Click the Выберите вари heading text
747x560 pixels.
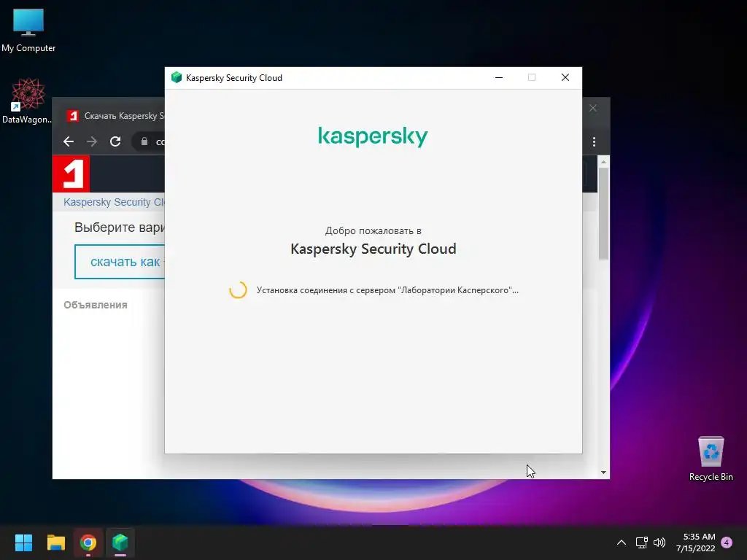pyautogui.click(x=119, y=227)
